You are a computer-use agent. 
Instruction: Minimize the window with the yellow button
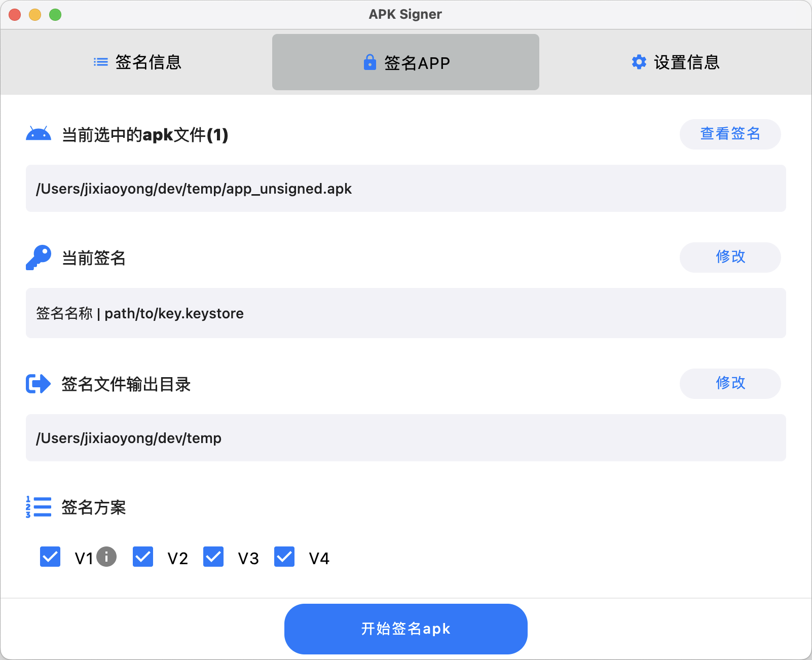(x=35, y=15)
